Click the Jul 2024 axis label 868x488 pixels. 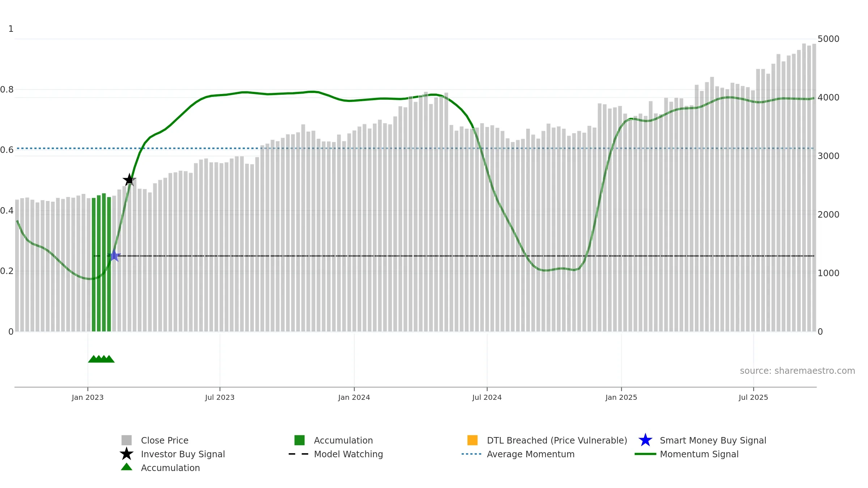pyautogui.click(x=487, y=397)
